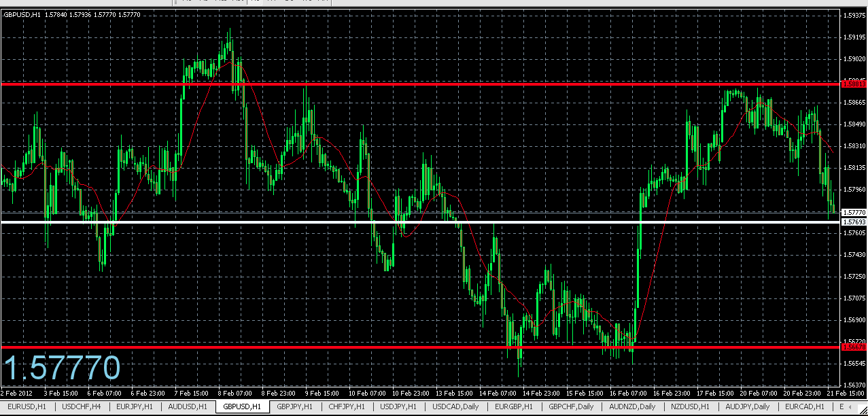Open the USDCAD,Daily chart tab

[x=456, y=406]
